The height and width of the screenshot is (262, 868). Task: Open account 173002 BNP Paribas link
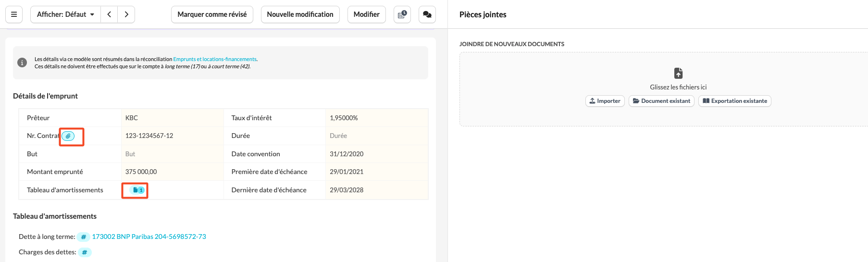149,237
